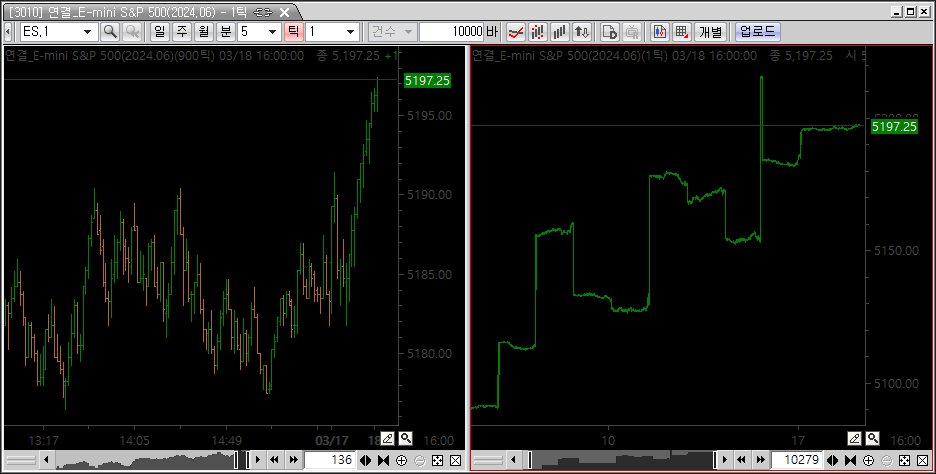Click the fit-all expand icon on right chart

coord(904,460)
